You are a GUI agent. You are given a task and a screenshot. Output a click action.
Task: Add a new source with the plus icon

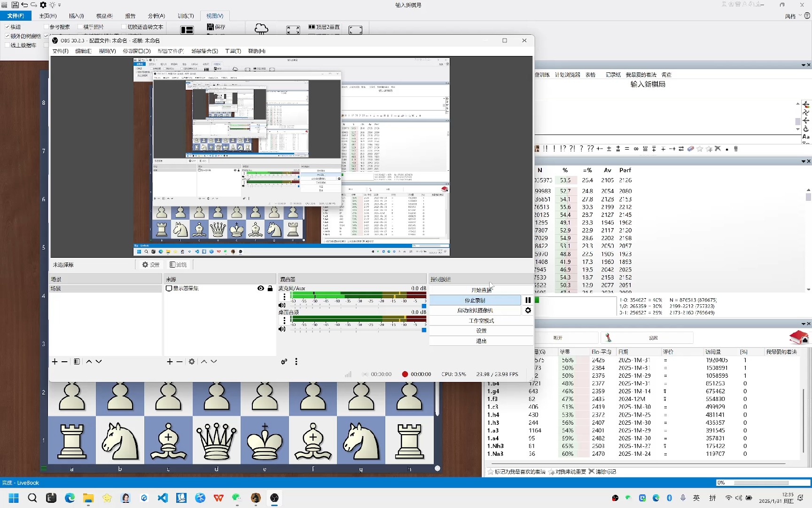tap(170, 362)
